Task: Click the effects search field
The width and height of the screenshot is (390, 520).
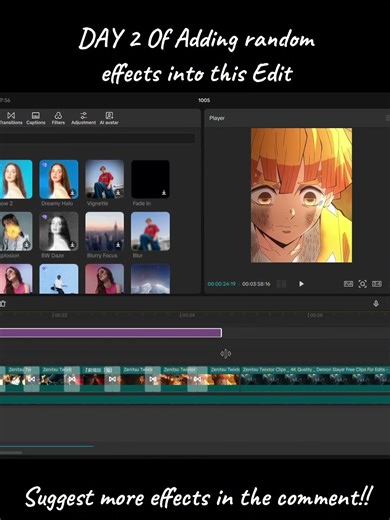Action: click(97, 138)
